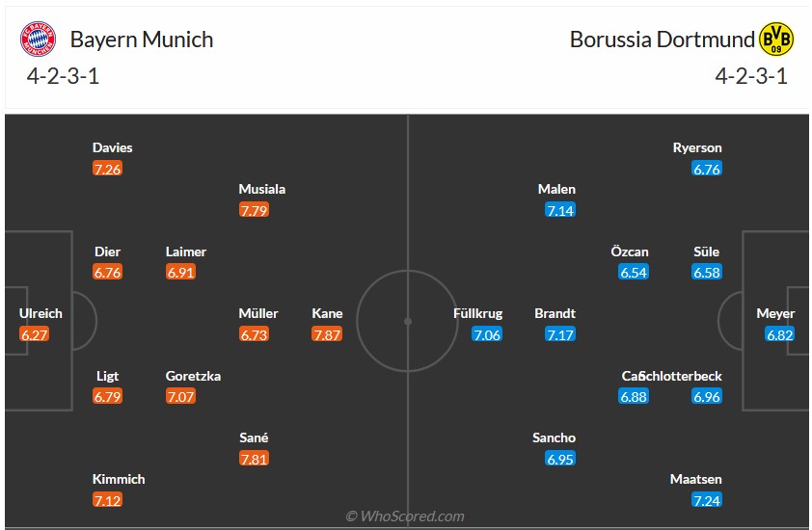Click the WhoScored.com watermark
Screen dimensions: 812x530
[405, 517]
